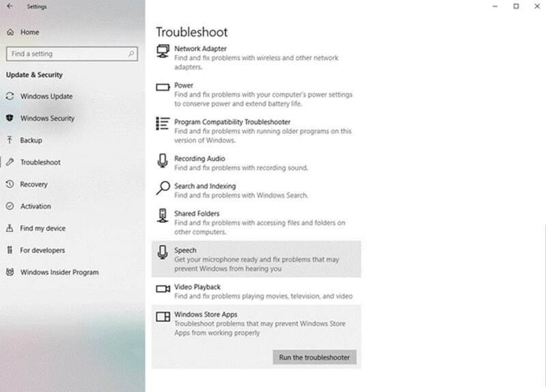Open Windows Update settings page
The height and width of the screenshot is (392, 546).
(46, 96)
